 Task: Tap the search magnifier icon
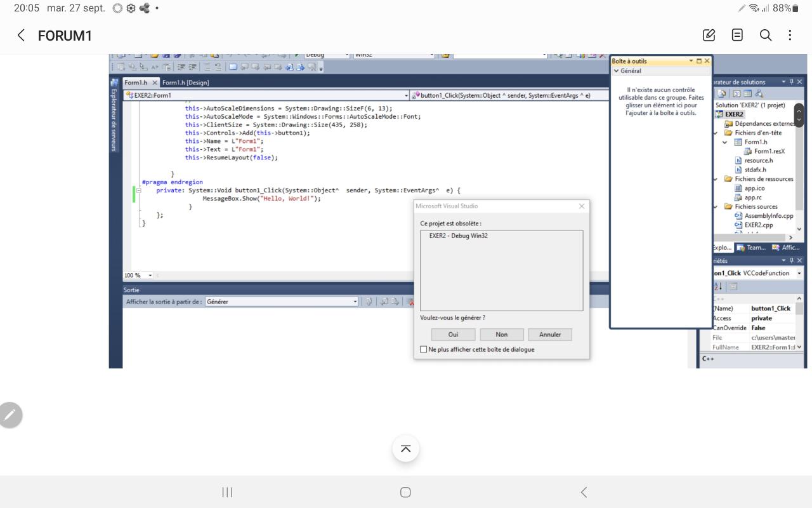point(766,36)
